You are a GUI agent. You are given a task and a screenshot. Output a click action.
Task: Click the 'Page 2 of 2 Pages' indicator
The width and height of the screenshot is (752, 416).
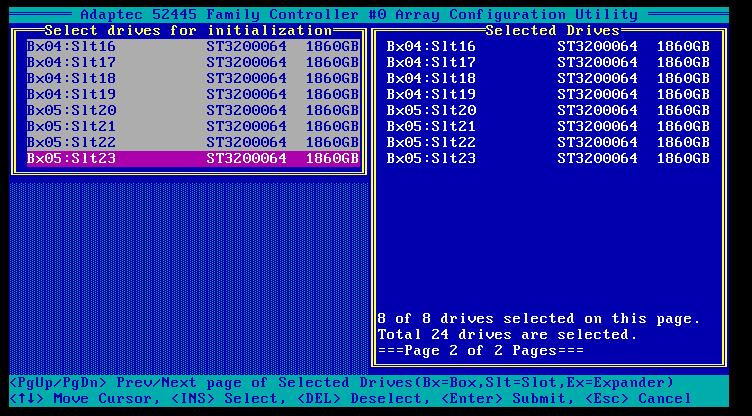click(481, 351)
